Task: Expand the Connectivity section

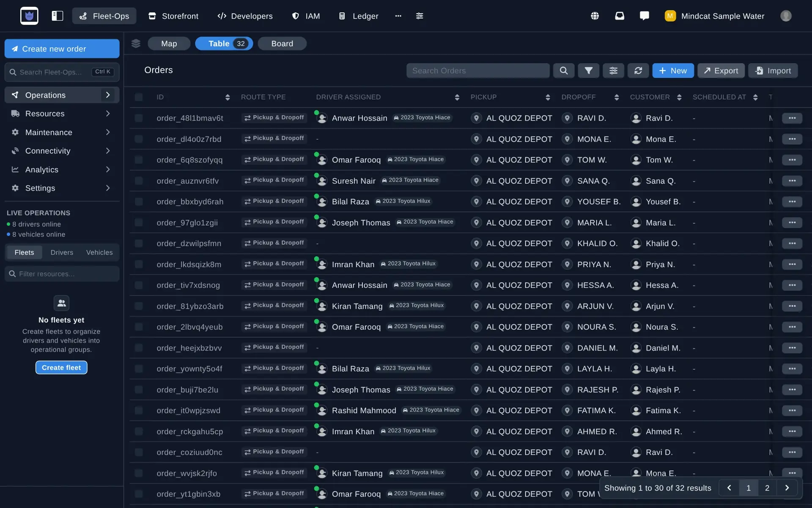Action: (x=62, y=151)
